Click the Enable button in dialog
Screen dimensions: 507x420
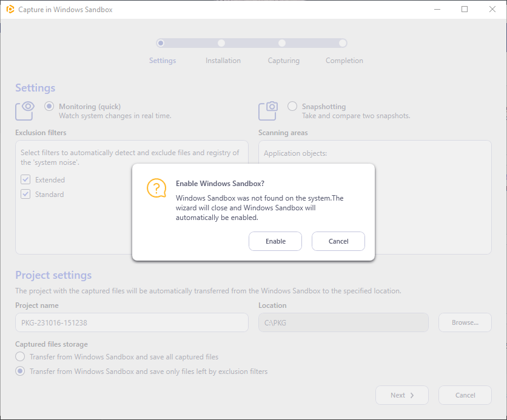click(275, 241)
